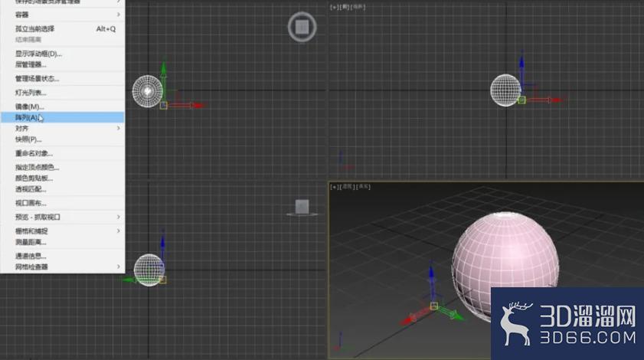Click the ViewCube in the top viewport
644x360 pixels.
[x=302, y=27]
